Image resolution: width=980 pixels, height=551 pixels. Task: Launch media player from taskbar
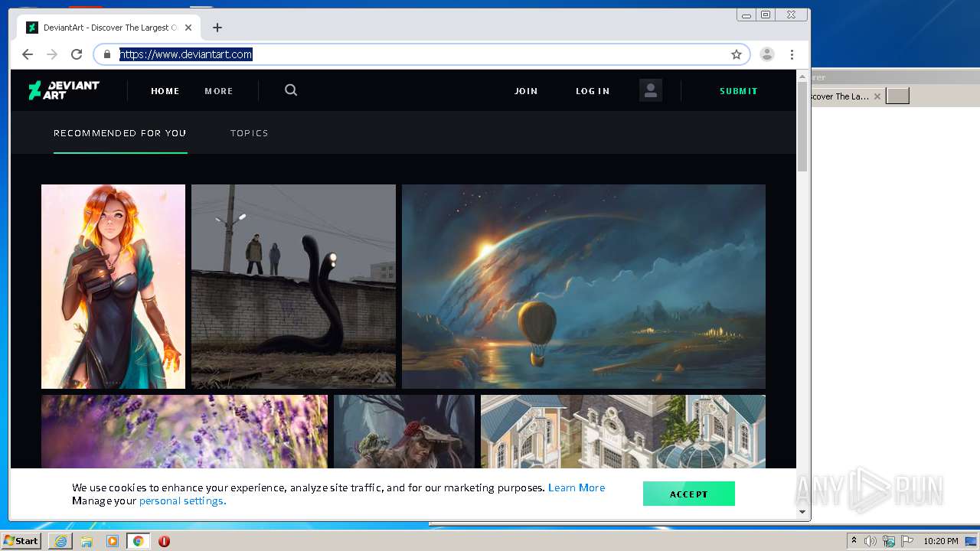click(113, 541)
